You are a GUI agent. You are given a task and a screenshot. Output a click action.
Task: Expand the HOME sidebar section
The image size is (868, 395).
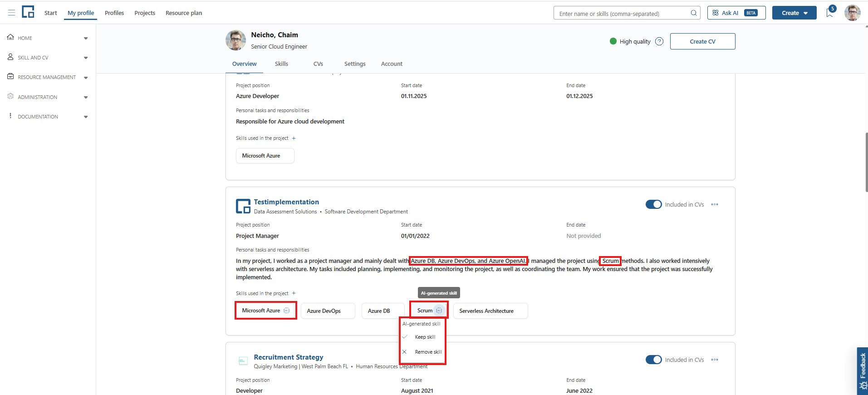pyautogui.click(x=86, y=39)
